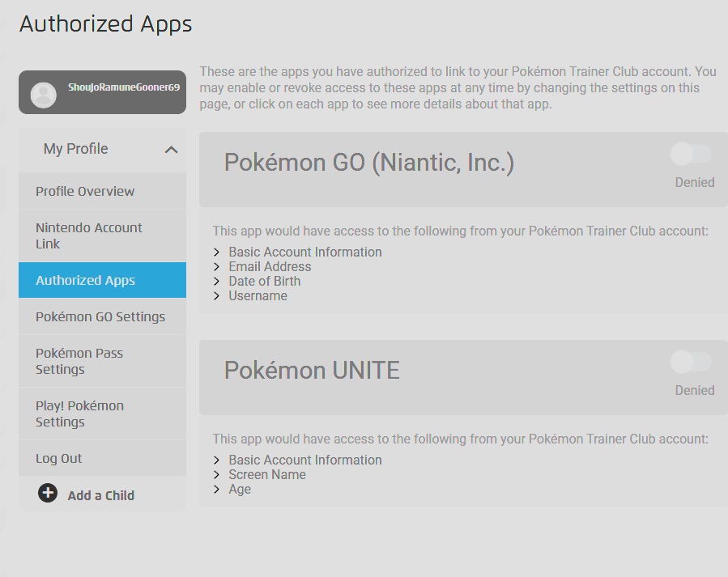
Task: Toggle Pokémon GO (Niantic, Inc.) access switch
Action: [x=692, y=154]
